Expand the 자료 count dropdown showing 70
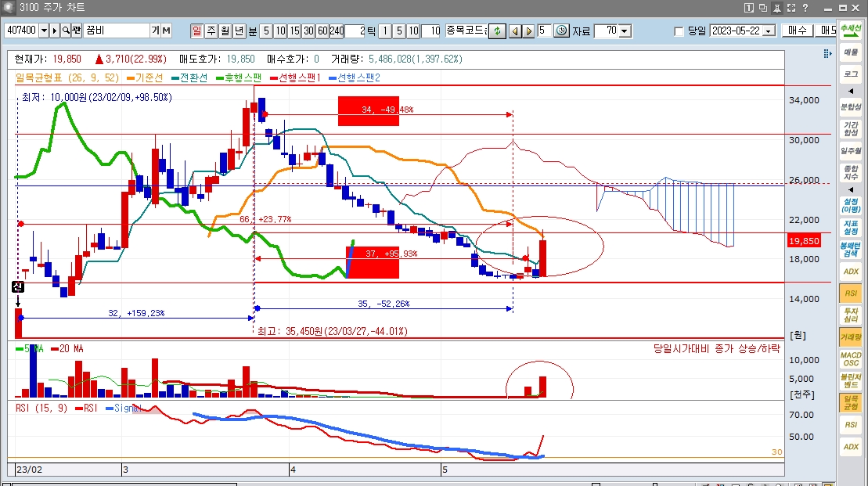The image size is (868, 486). click(x=625, y=31)
